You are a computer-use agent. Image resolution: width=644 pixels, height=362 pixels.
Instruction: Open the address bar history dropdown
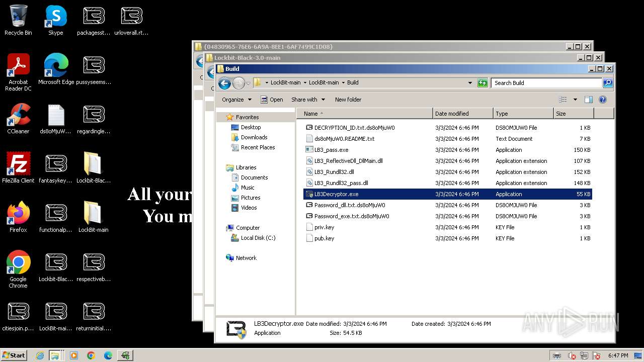[470, 83]
